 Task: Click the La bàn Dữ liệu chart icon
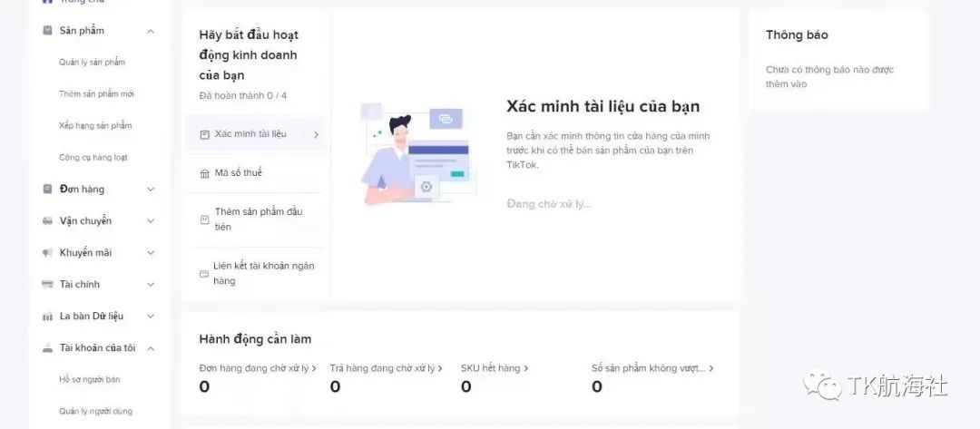pyautogui.click(x=47, y=317)
